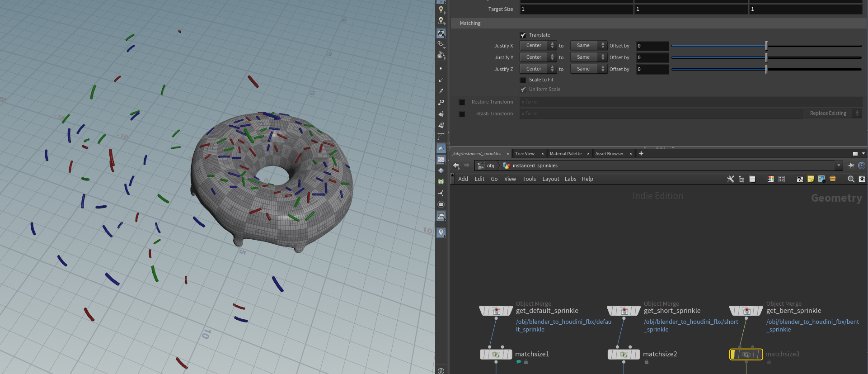The width and height of the screenshot is (868, 374).
Task: Switch to the Material Palette tab
Action: click(x=565, y=154)
